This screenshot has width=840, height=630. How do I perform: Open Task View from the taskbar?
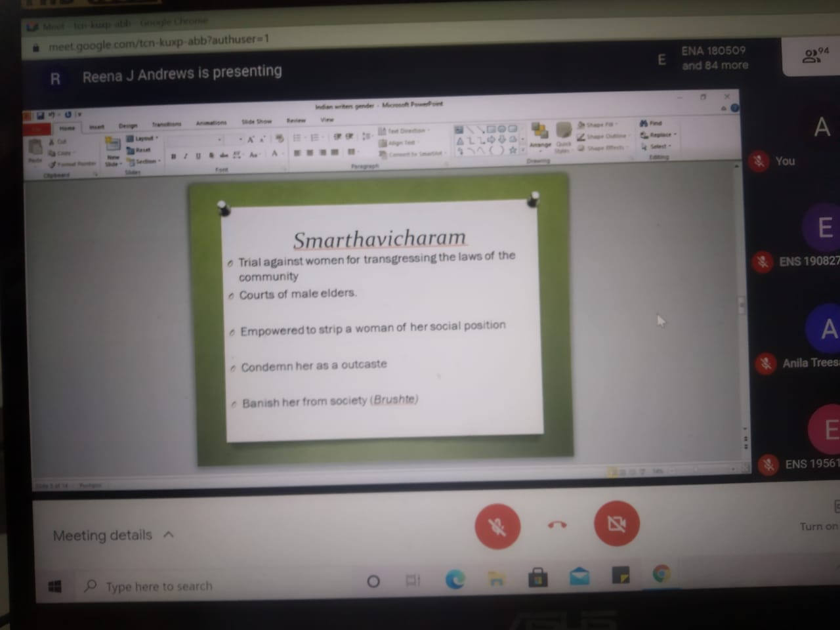412,580
